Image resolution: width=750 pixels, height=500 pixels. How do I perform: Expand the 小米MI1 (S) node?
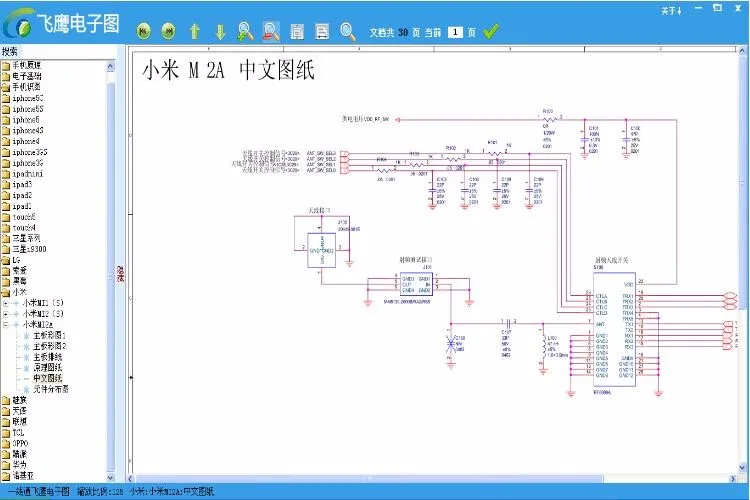click(x=6, y=303)
